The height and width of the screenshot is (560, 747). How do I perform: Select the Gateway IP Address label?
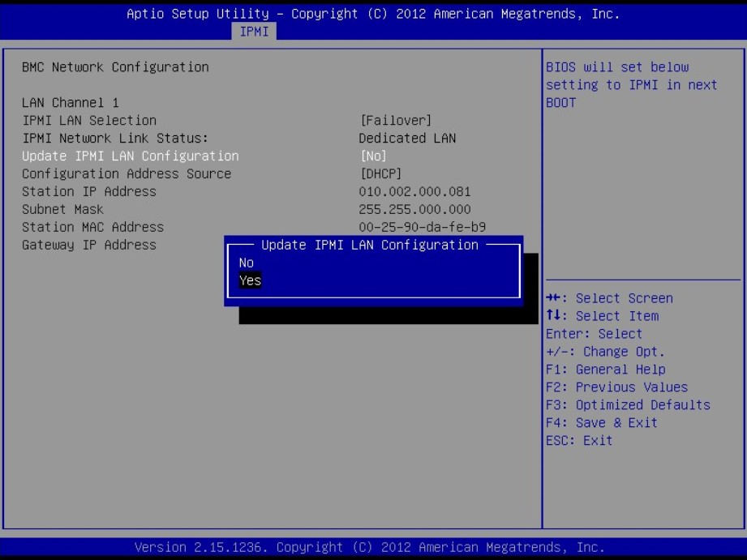[x=89, y=245]
